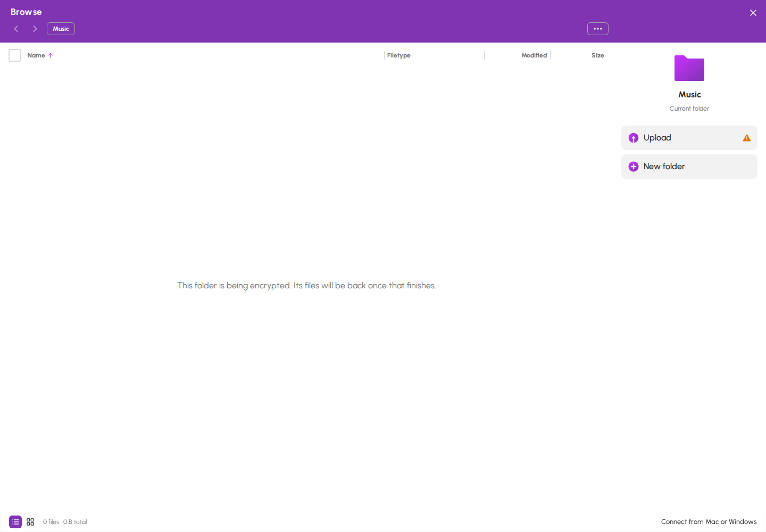This screenshot has width=766, height=532.
Task: Click the Browse title
Action: [26, 12]
